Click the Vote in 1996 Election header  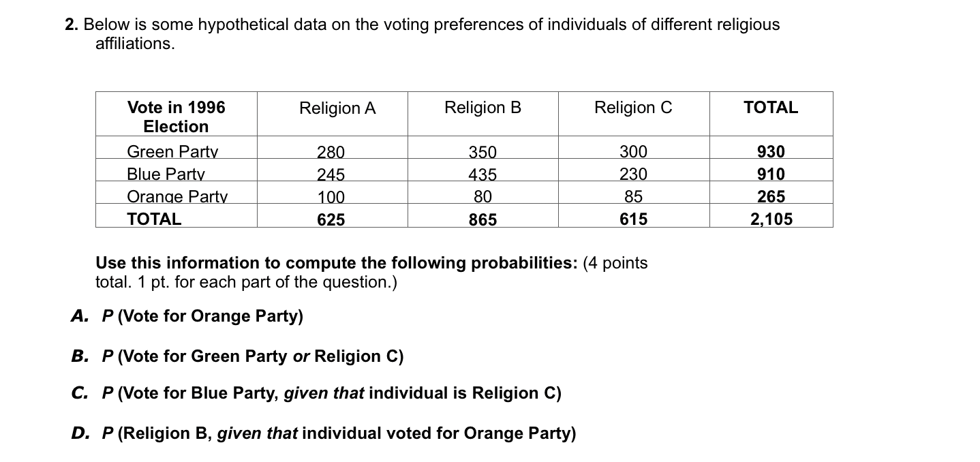[x=176, y=117]
